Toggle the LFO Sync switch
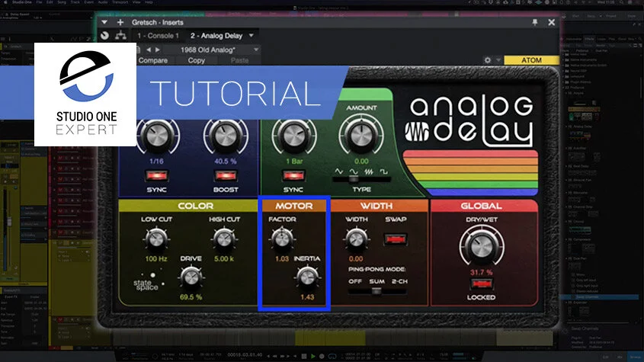Image resolution: width=644 pixels, height=362 pixels. (x=293, y=176)
